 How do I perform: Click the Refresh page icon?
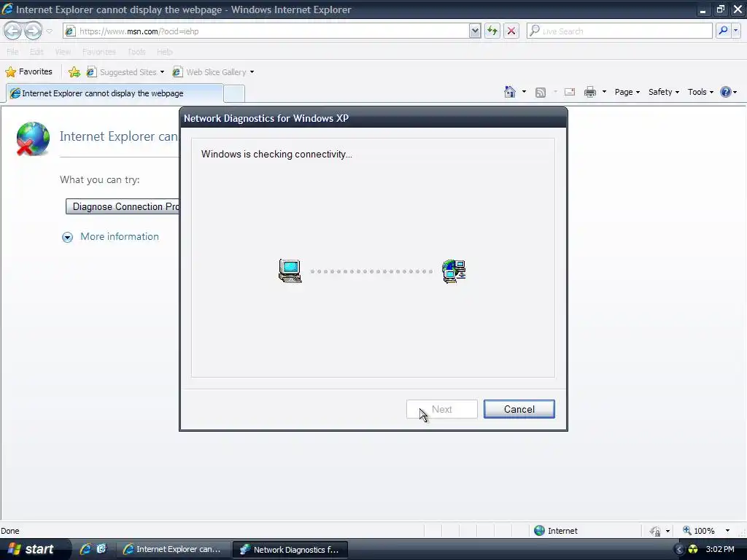492,31
